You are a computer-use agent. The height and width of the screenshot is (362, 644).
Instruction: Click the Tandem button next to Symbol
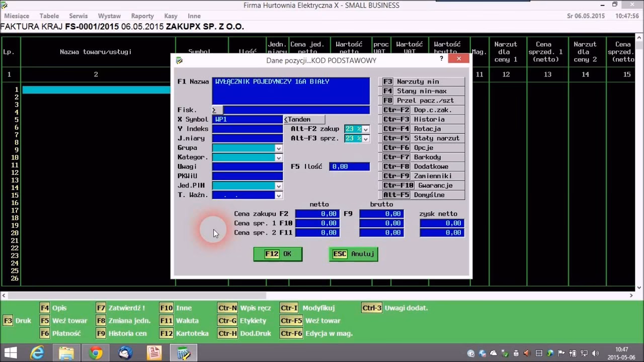304,120
